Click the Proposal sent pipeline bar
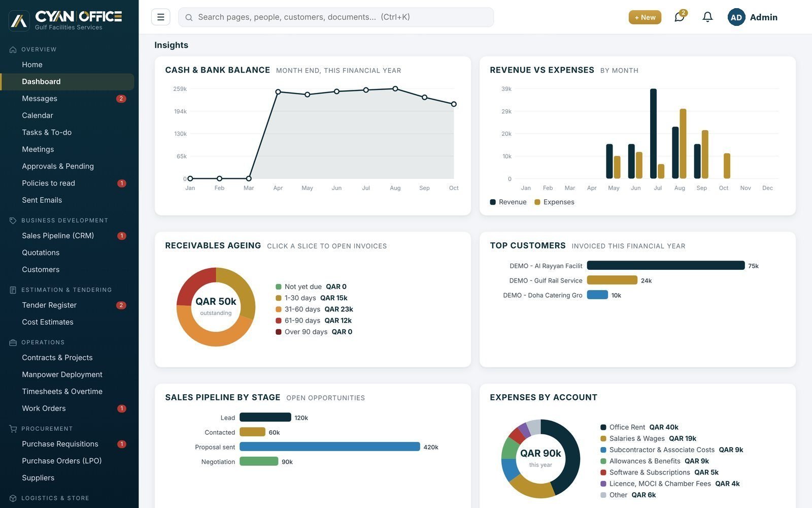 (x=329, y=447)
